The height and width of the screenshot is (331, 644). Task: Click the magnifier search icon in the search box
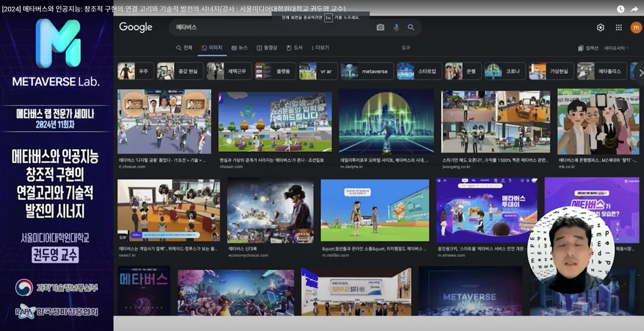411,28
